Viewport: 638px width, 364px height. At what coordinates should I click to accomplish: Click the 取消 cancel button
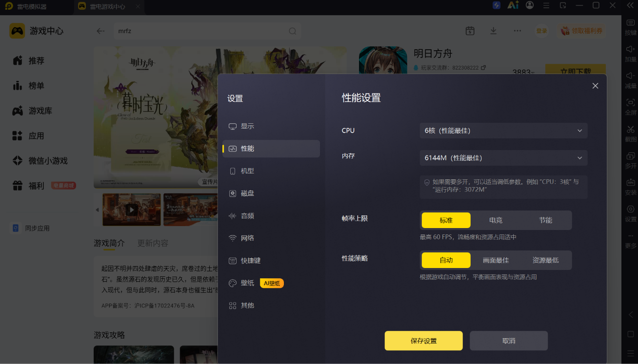[509, 341]
